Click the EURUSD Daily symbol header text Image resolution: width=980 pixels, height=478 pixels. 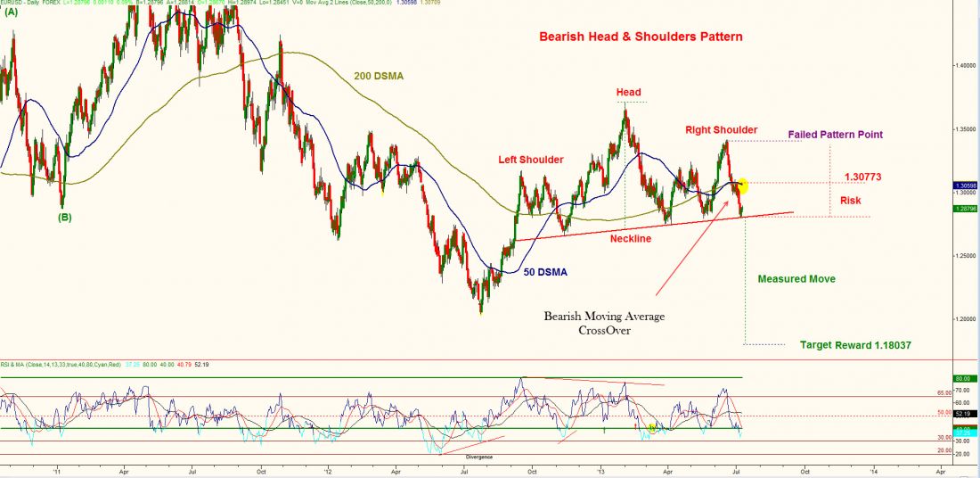tap(27, 4)
